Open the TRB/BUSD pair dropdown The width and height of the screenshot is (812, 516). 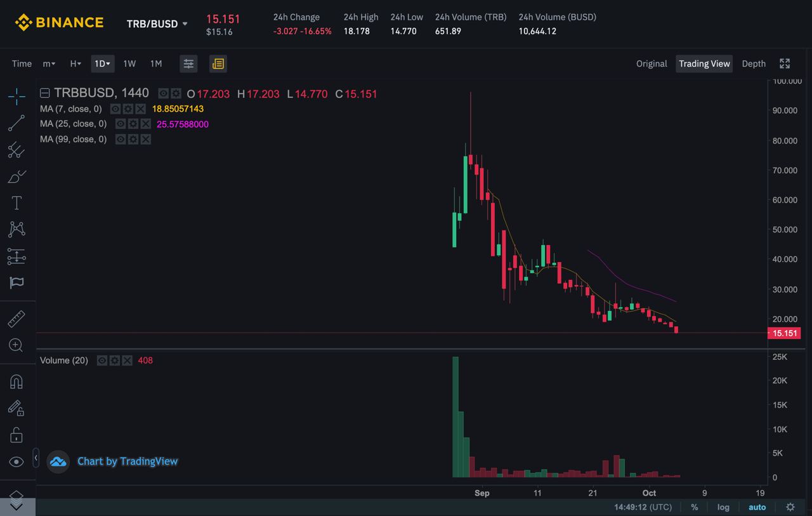pos(157,23)
